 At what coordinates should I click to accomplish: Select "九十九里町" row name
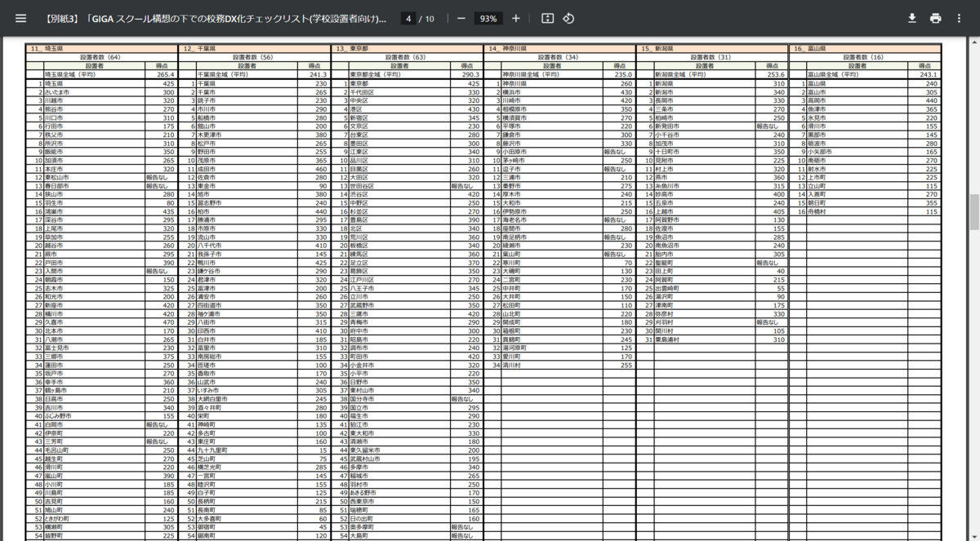pos(212,450)
